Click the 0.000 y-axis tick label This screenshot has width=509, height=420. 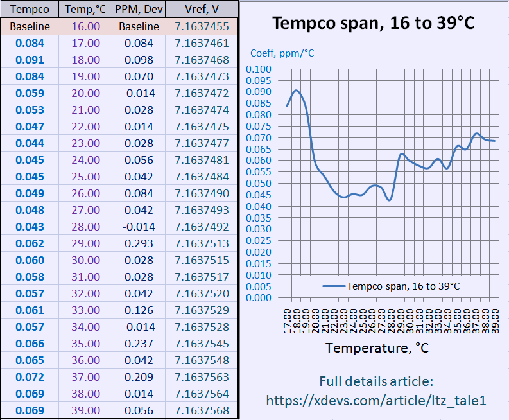(259, 298)
